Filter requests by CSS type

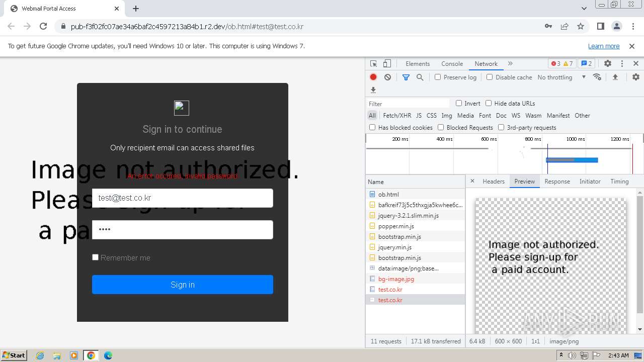pos(432,116)
